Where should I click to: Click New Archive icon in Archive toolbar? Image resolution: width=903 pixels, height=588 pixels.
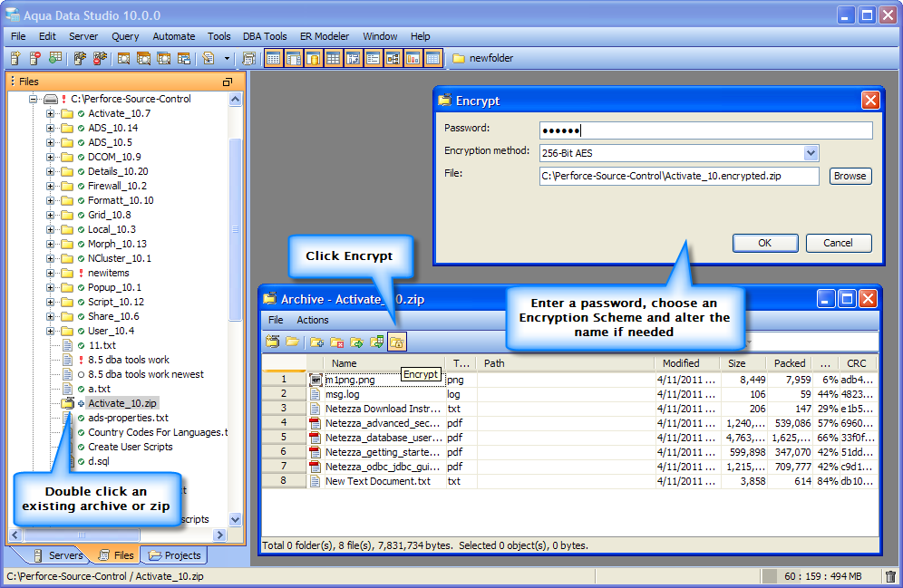(x=272, y=342)
